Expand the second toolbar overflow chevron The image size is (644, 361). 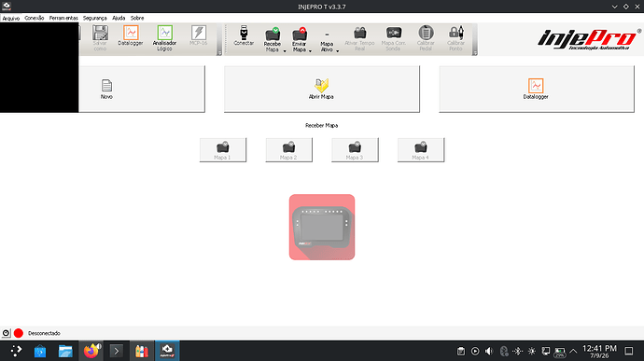point(475,52)
